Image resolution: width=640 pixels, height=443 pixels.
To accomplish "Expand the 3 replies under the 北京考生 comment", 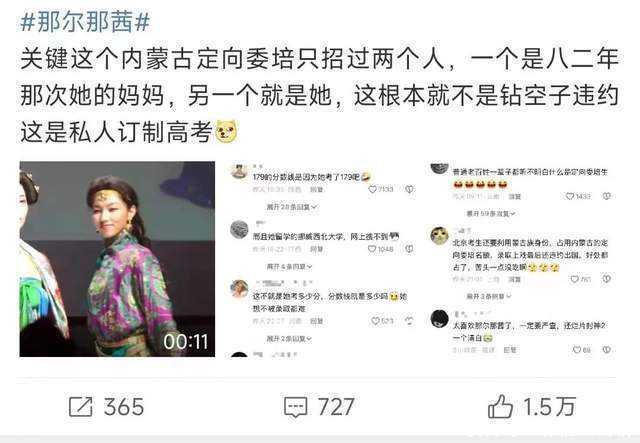I will 489,296.
